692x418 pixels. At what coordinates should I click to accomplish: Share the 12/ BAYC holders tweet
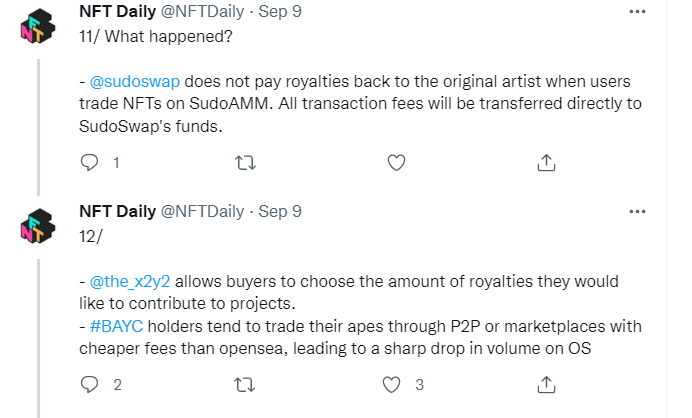[x=547, y=384]
